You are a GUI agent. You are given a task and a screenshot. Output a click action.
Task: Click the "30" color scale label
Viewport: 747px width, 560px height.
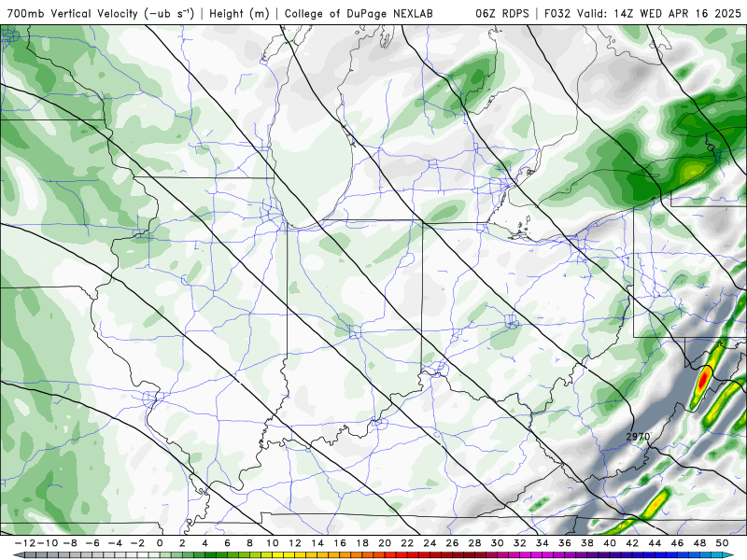click(x=498, y=543)
